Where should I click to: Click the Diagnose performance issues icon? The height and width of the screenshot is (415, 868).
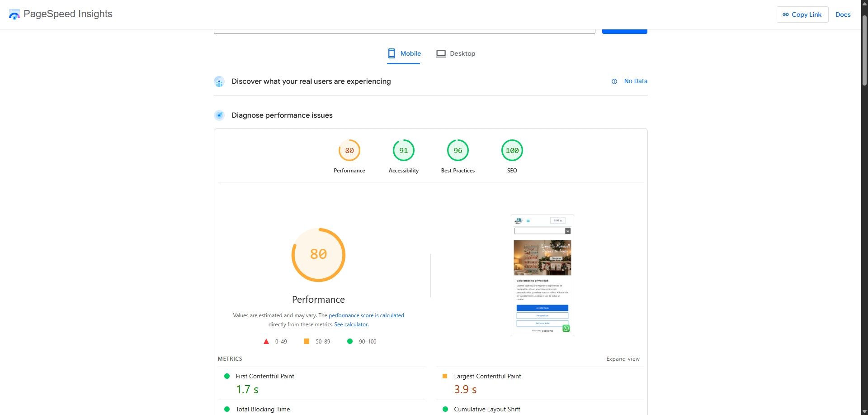219,115
